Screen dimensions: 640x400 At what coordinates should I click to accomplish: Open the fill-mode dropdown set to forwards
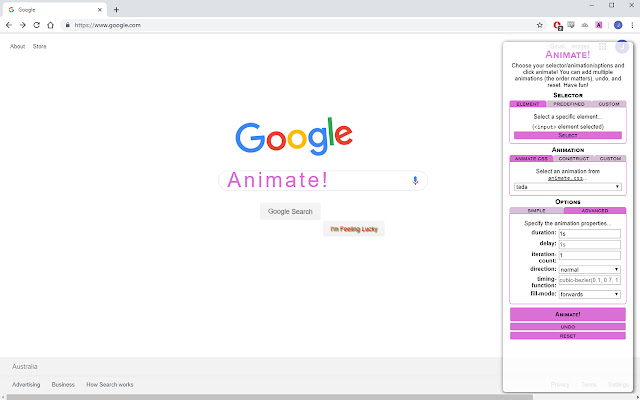pos(590,294)
